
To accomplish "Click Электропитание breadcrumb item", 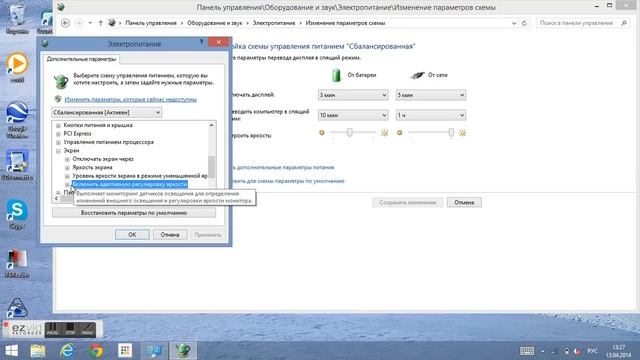I will pos(274,23).
